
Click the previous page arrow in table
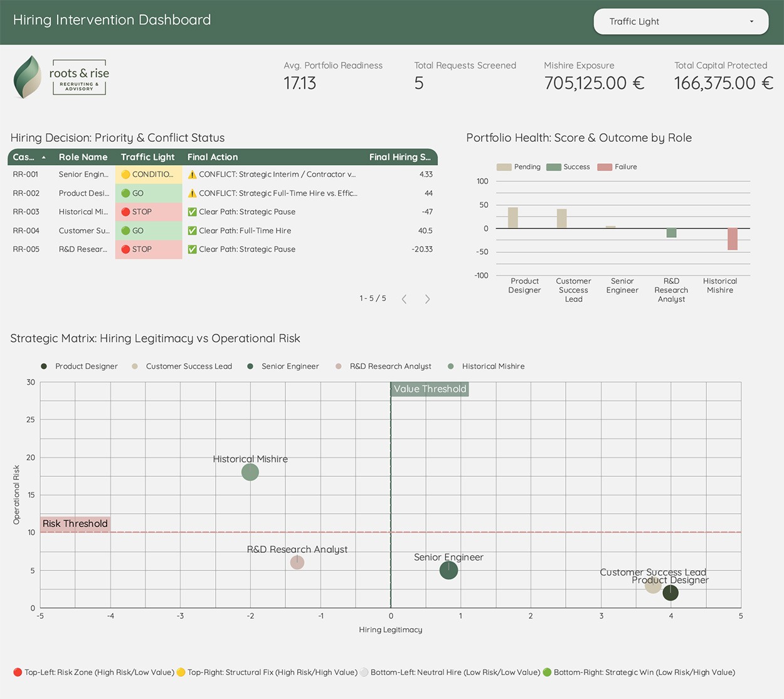tap(405, 299)
